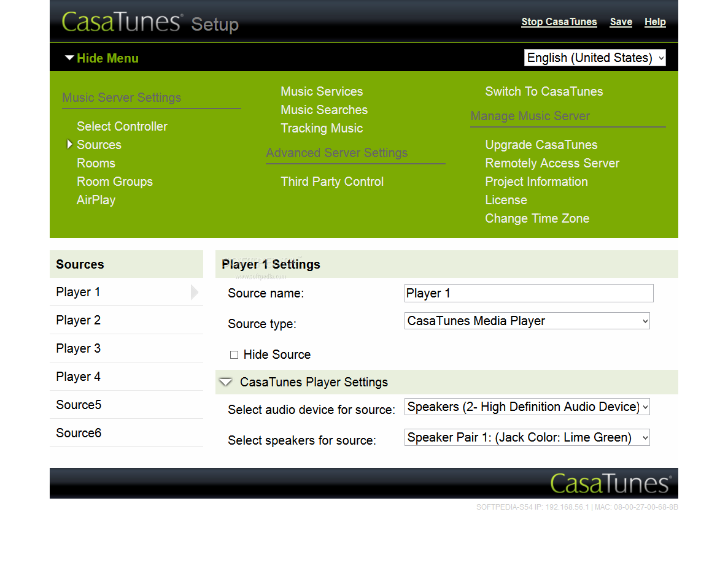The image size is (728, 563).
Task: Open Music Searches menu item
Action: click(x=324, y=110)
